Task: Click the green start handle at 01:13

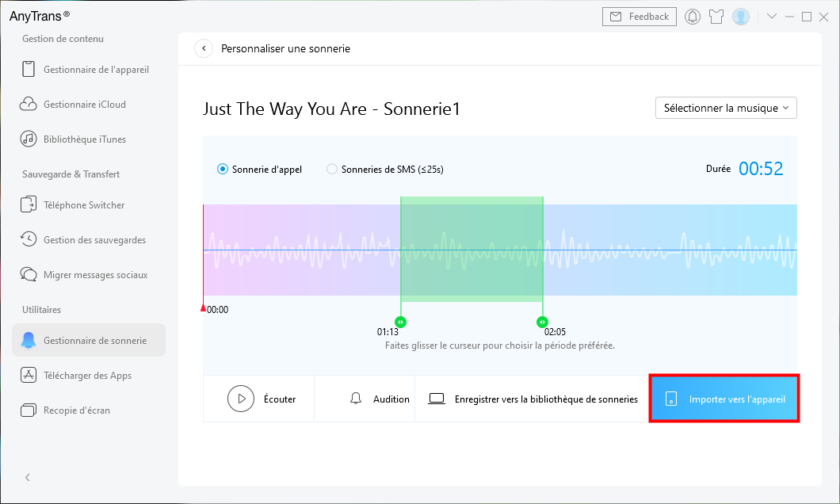Action: point(401,322)
